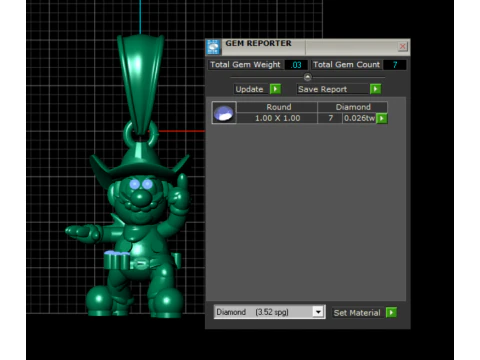Click the 1.00 X 1.00 size cell
480x360 pixels.
277,118
